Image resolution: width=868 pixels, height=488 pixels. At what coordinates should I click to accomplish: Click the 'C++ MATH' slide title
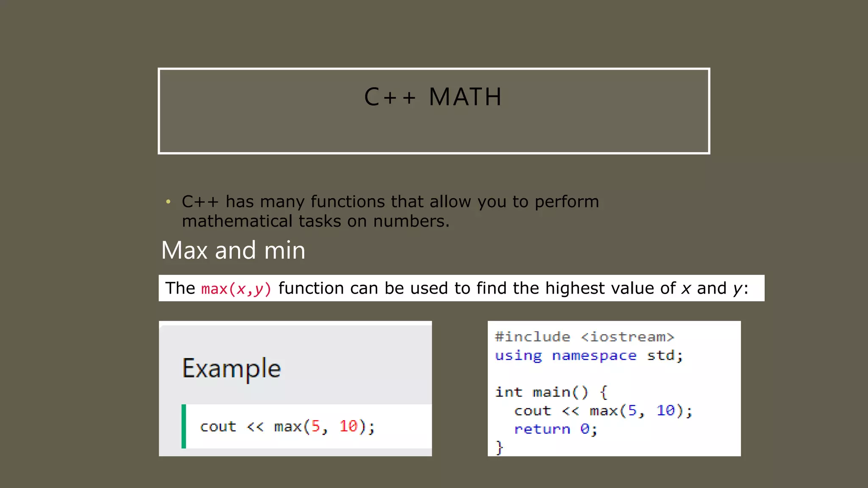pyautogui.click(x=433, y=97)
